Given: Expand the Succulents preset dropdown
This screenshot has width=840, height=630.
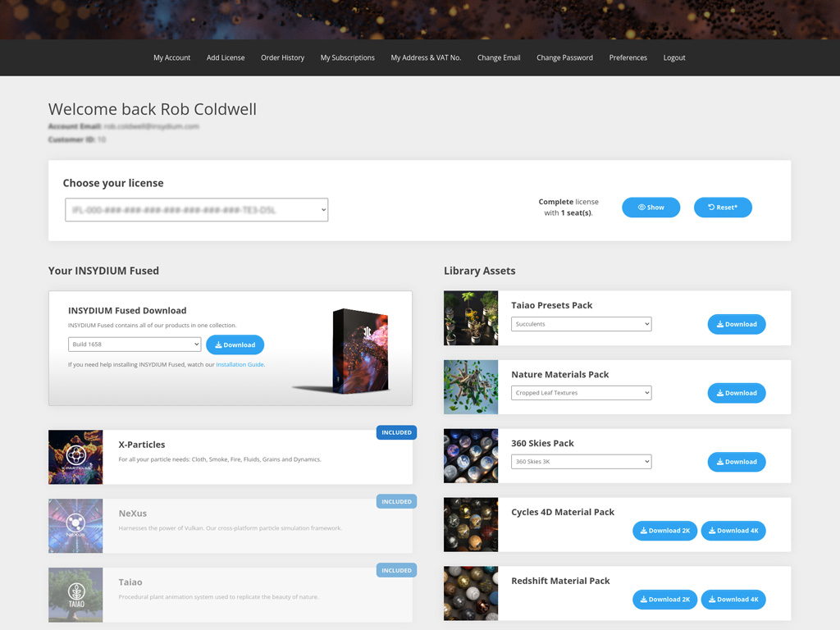Looking at the screenshot, I should click(581, 324).
